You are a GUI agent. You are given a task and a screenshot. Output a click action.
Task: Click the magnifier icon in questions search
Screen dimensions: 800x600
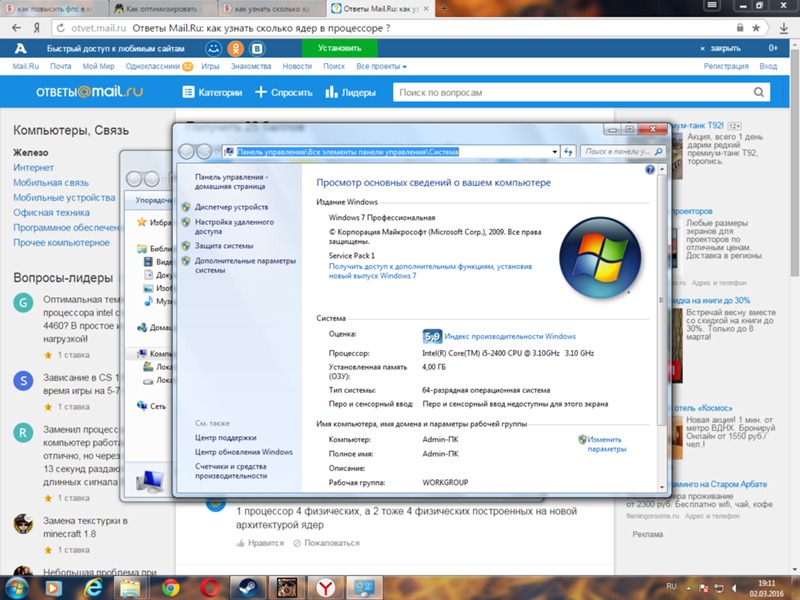click(x=759, y=92)
